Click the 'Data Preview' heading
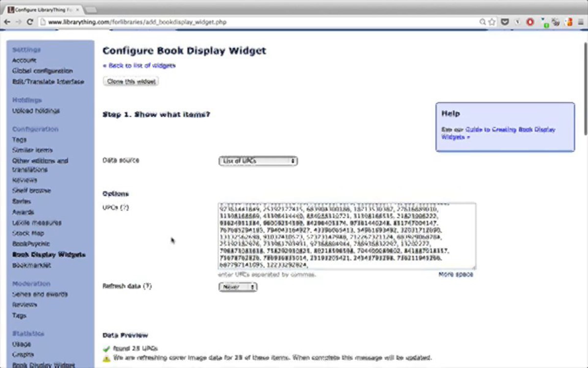 [125, 335]
